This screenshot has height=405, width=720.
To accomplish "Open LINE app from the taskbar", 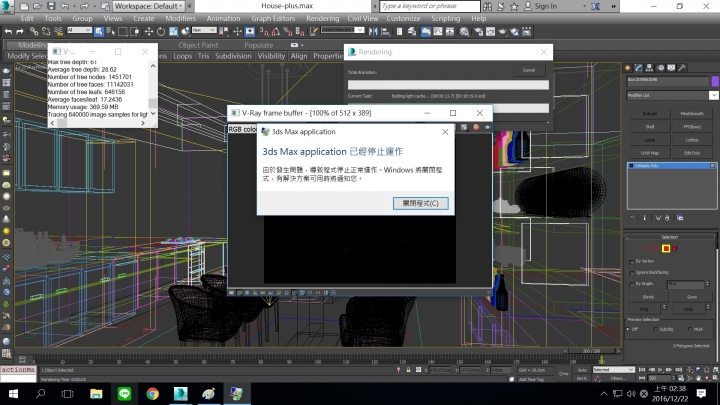I will click(124, 394).
